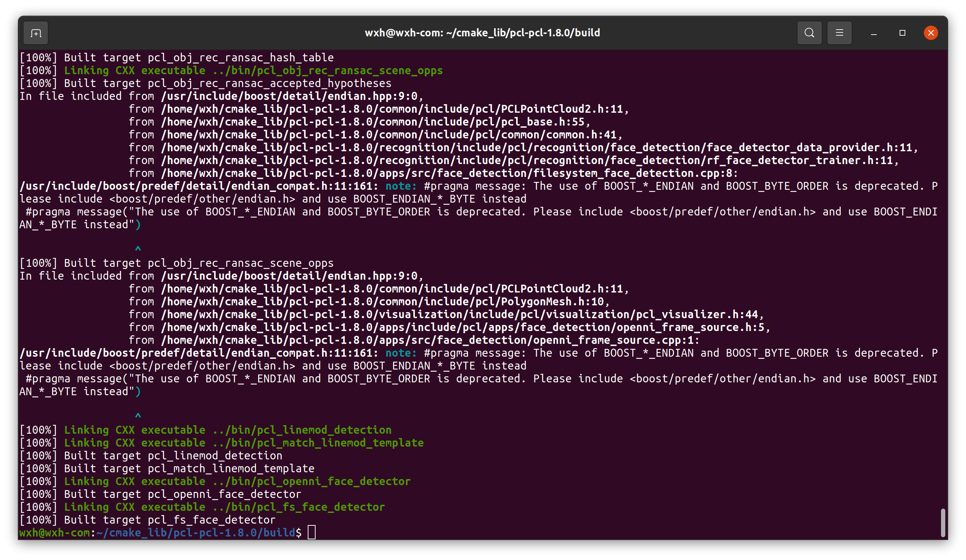
Task: Click the PCLPointCloud2.h include path
Action: click(x=394, y=109)
